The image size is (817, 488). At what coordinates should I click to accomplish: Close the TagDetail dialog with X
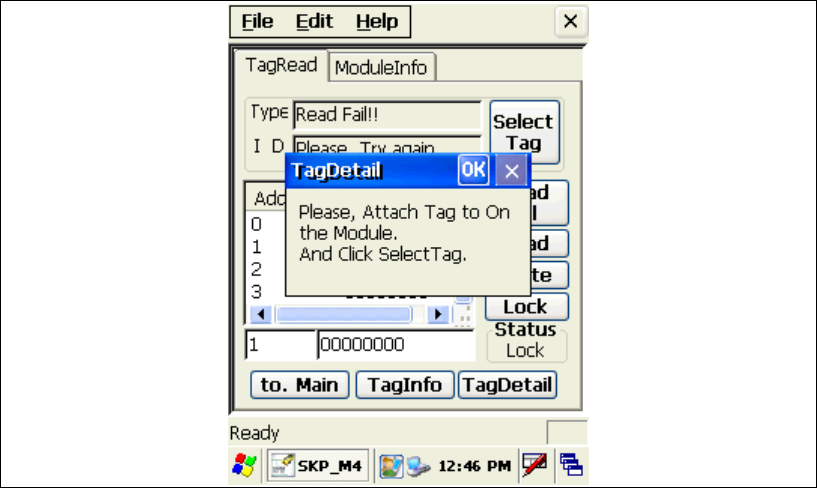(x=511, y=170)
